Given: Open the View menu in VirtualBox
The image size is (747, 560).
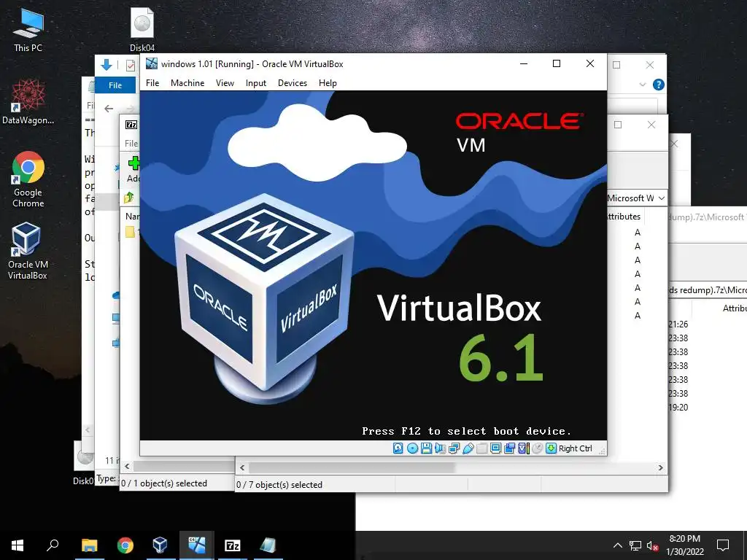Looking at the screenshot, I should pos(225,83).
